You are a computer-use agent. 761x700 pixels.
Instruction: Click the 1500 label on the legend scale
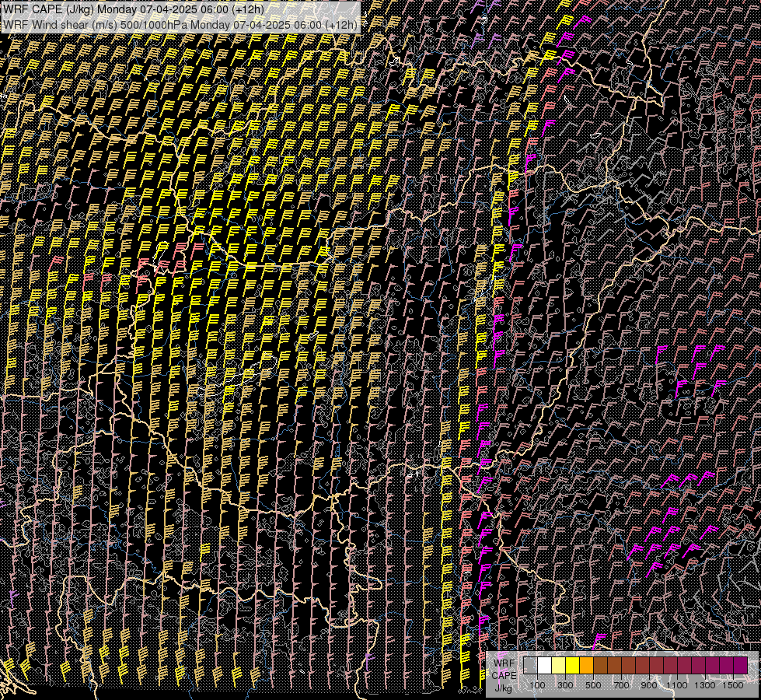pos(733,685)
